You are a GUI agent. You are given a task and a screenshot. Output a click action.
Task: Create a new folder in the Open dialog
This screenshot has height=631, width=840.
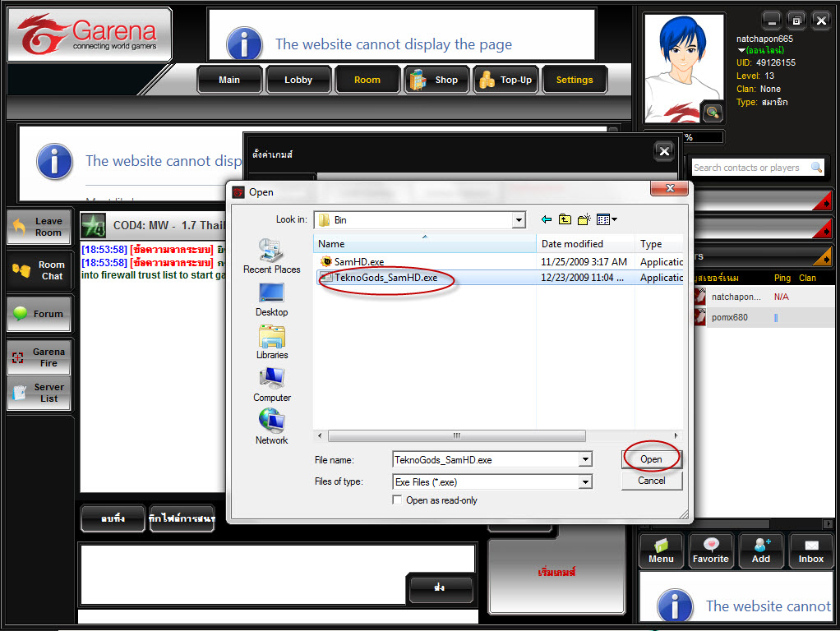[x=584, y=219]
